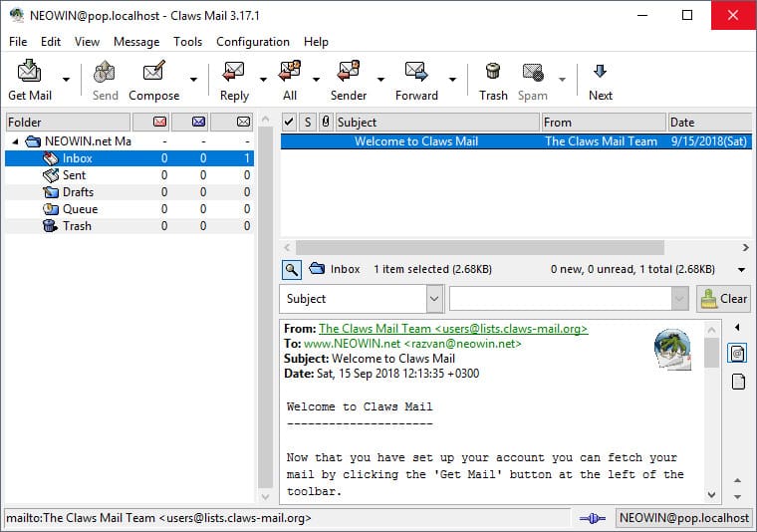Collapse message side panel with left arrow

[x=737, y=328]
